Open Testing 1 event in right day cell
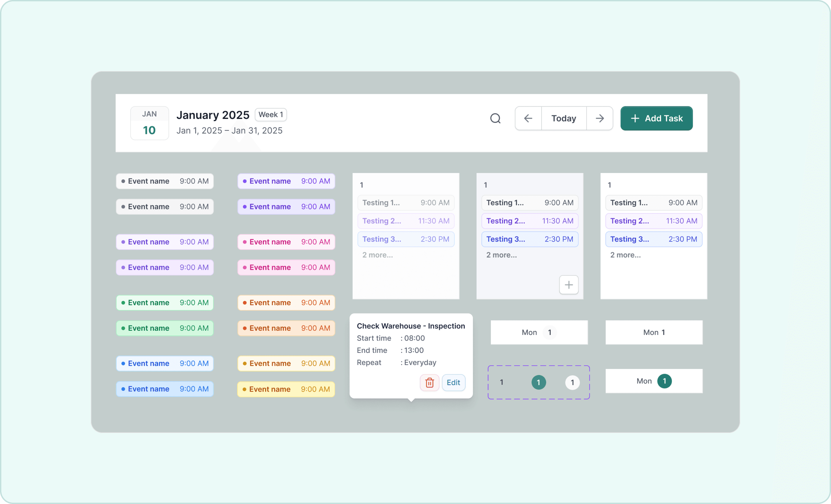Image resolution: width=831 pixels, height=504 pixels. [654, 203]
